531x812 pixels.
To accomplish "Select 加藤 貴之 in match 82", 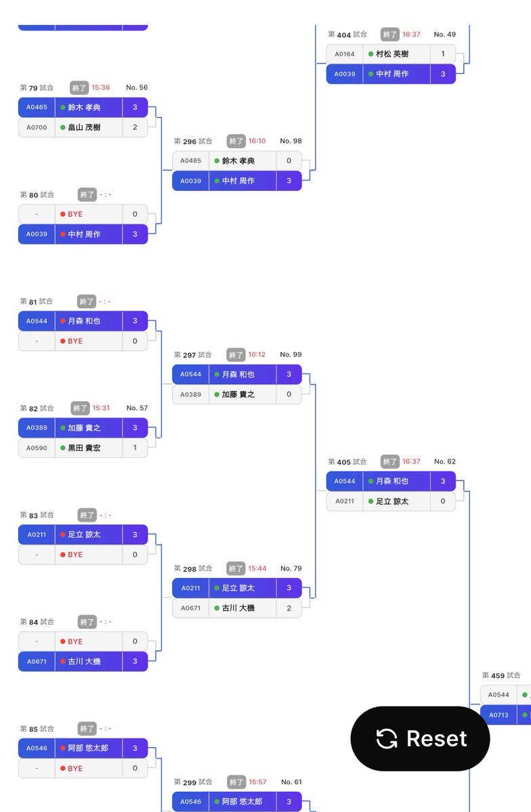I will [x=83, y=428].
